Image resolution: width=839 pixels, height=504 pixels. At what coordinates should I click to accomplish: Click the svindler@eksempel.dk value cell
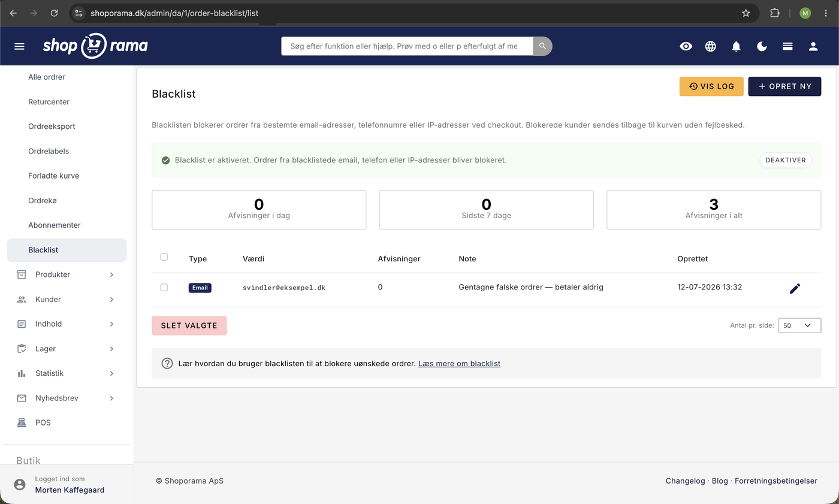[284, 288]
